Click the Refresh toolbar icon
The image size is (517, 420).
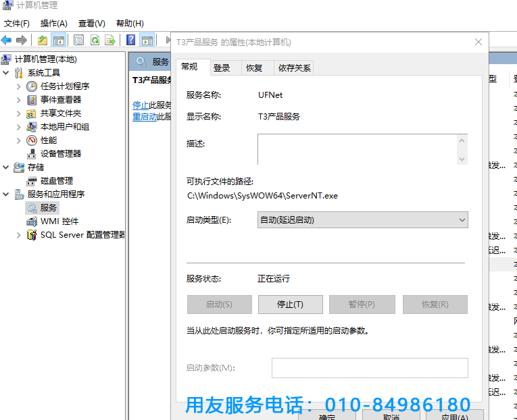(95, 41)
